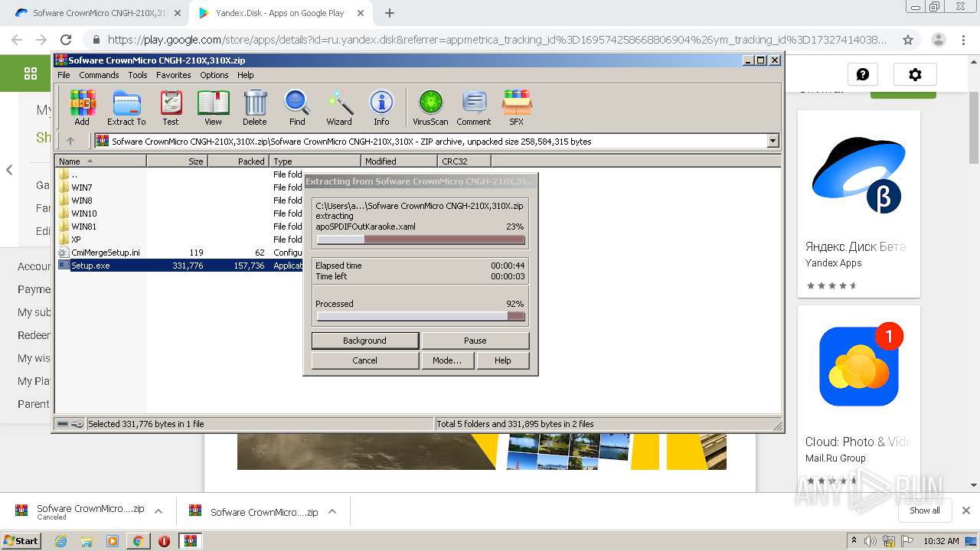Sort by the Packed column header
Image resolution: width=980 pixels, height=551 pixels.
coord(238,161)
